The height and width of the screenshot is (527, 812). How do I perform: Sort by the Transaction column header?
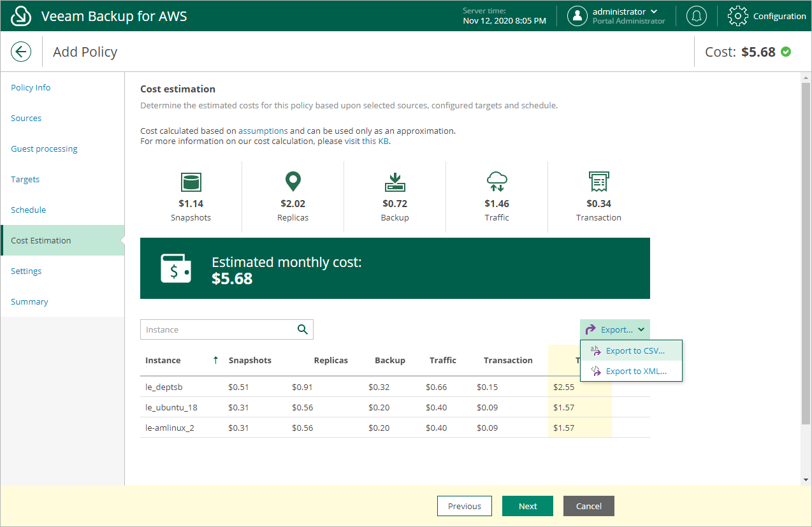pyautogui.click(x=508, y=360)
